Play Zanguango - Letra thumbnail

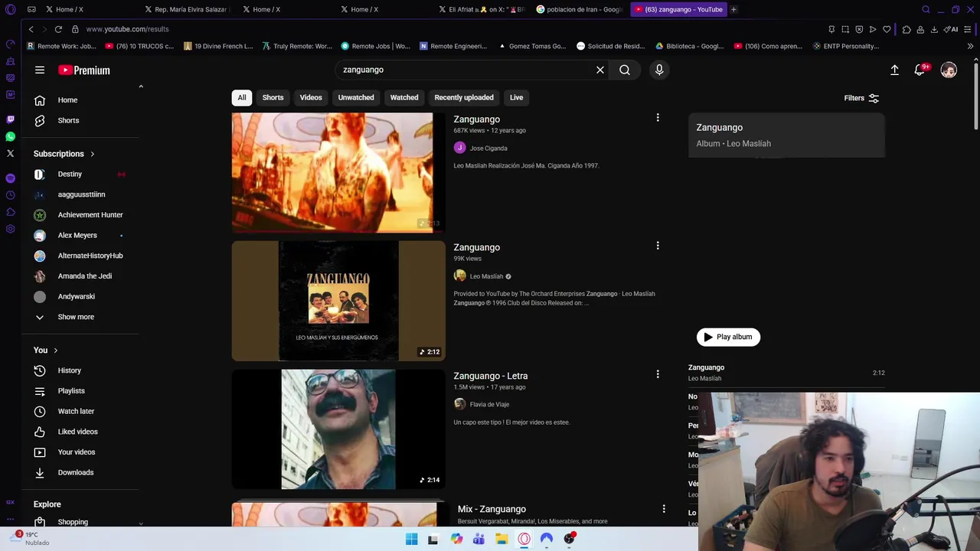[x=338, y=429]
